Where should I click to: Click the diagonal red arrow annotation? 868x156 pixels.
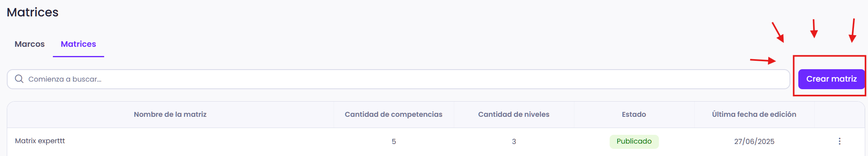778,32
